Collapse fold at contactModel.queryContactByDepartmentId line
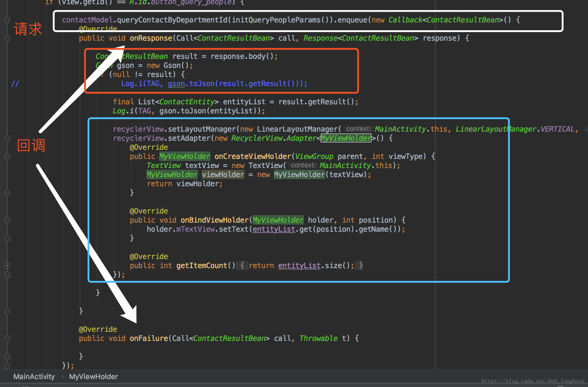588x387 pixels. pyautogui.click(x=8, y=20)
